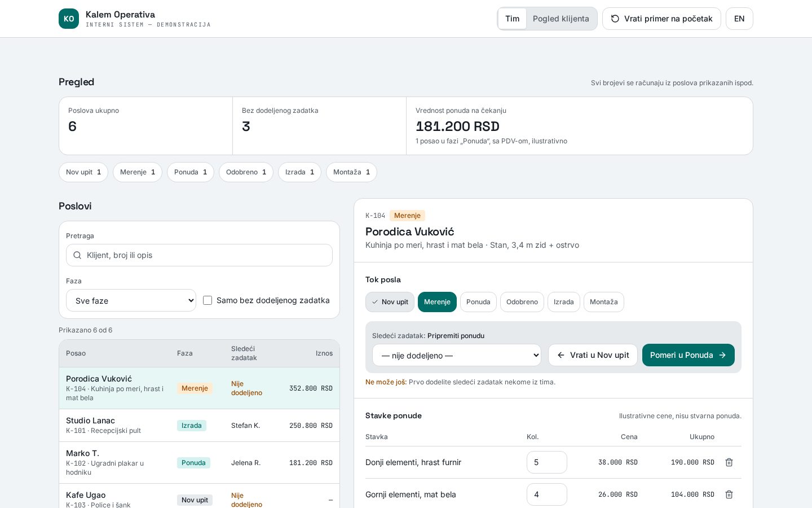Click the quantity field showing 5
Screen dimensions: 812x508
(x=547, y=462)
